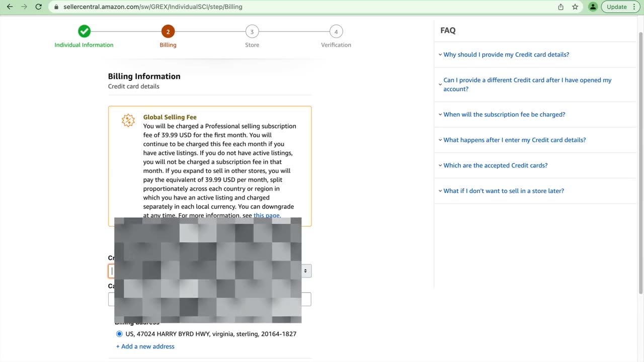Click the FAQ heading
644x362 pixels.
click(448, 30)
